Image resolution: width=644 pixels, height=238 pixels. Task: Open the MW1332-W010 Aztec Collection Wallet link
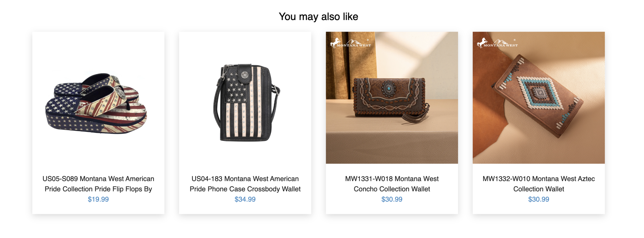click(538, 183)
